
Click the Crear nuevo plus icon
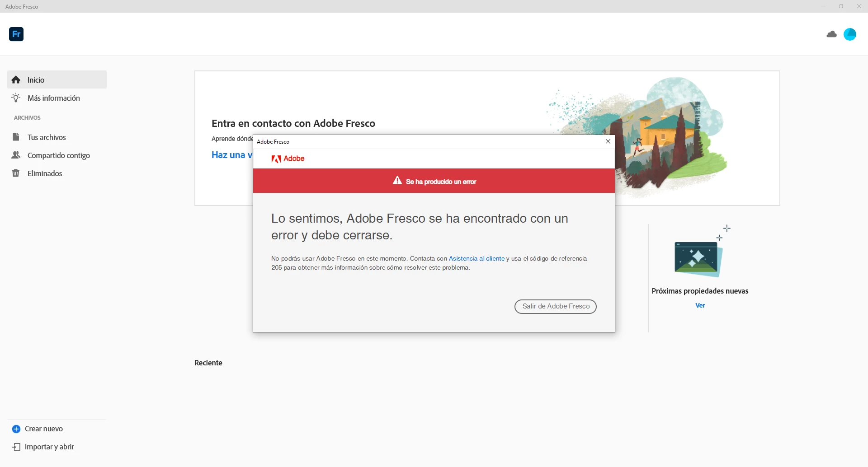click(x=16, y=429)
